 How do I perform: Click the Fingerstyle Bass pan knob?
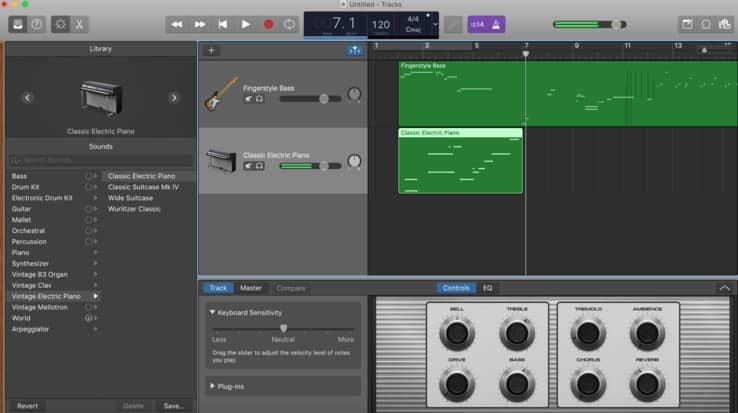point(354,94)
